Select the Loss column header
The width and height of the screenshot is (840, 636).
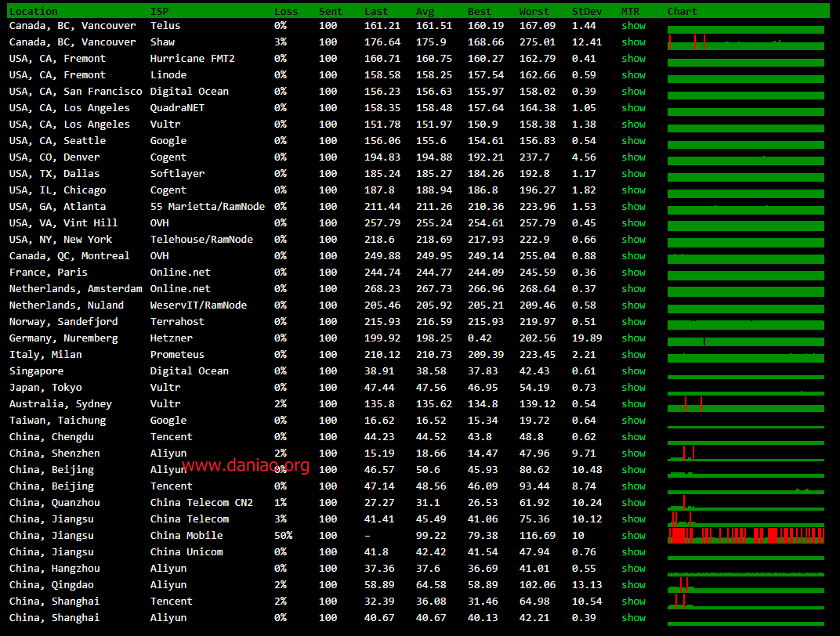pyautogui.click(x=286, y=11)
